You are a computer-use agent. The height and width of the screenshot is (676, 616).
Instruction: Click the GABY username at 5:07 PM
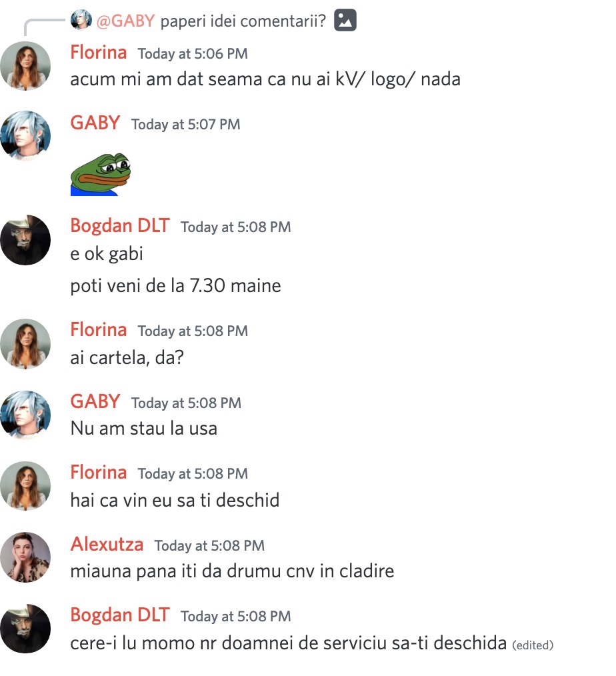(x=95, y=123)
